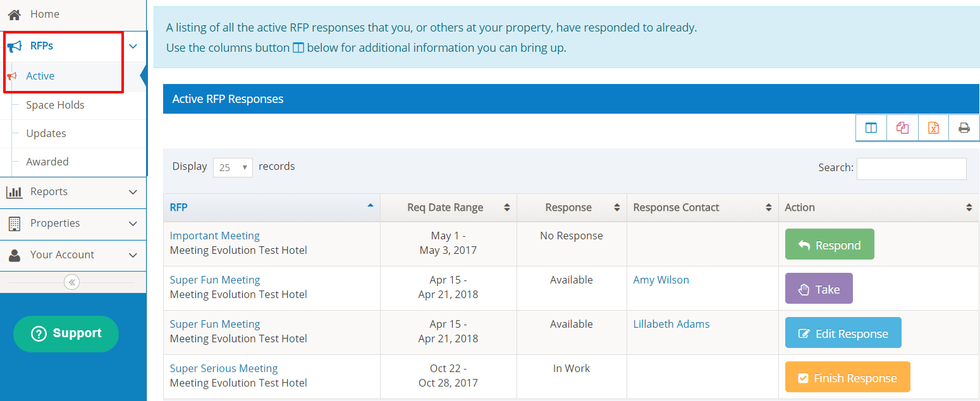Toggle sorting on the Response column
Screen dimensions: 980x401
point(618,207)
